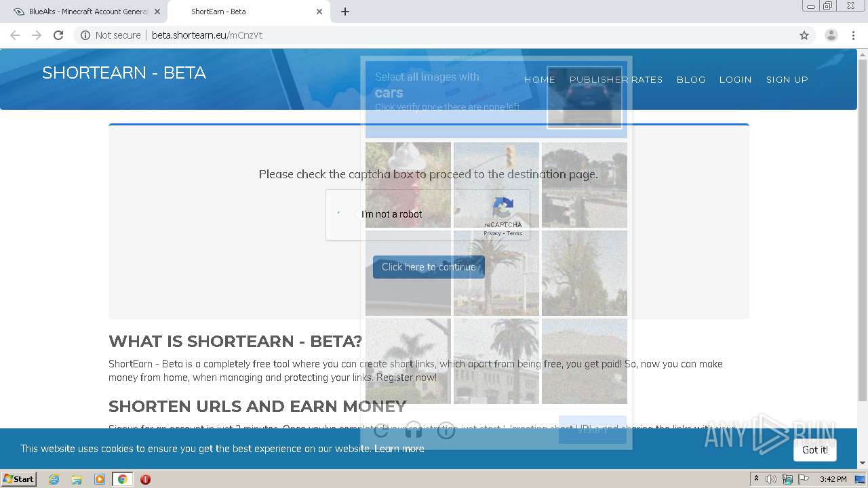Viewport: 868px width, 488px height.
Task: Select the traffic light captcha tile
Action: [x=496, y=184]
